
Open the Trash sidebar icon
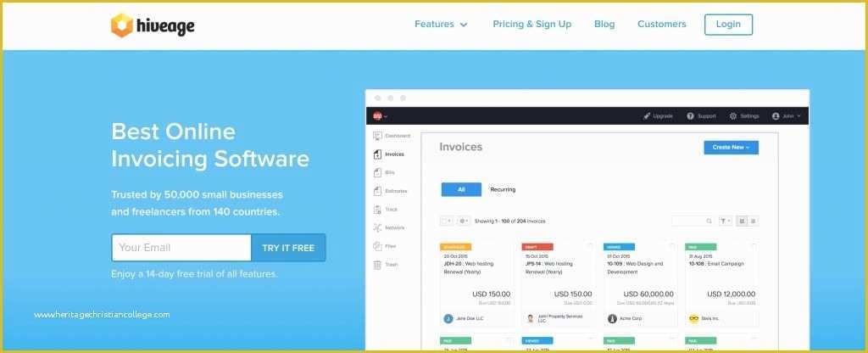tap(378, 265)
